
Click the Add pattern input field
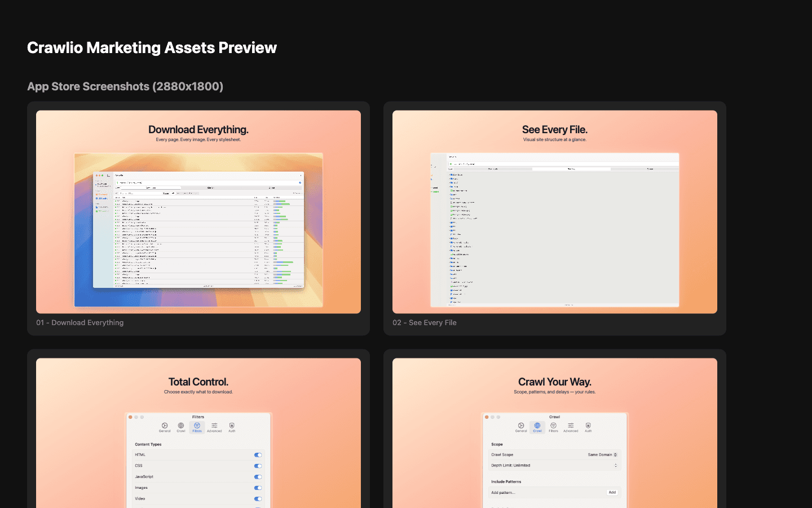547,493
